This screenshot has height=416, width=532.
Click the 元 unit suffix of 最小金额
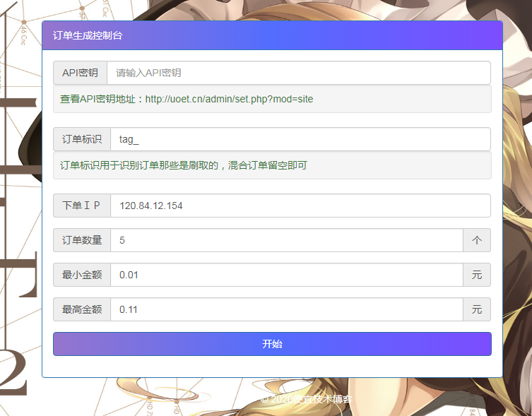[x=477, y=275]
